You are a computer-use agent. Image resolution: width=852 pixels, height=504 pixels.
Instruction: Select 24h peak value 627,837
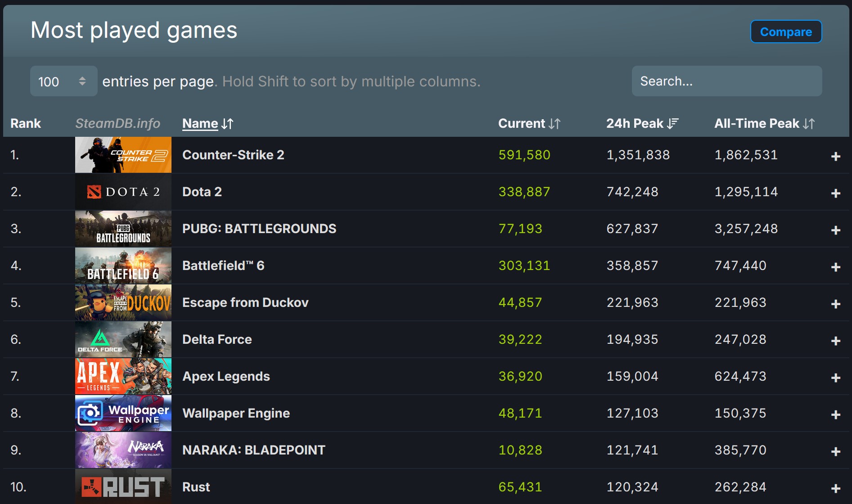click(632, 229)
